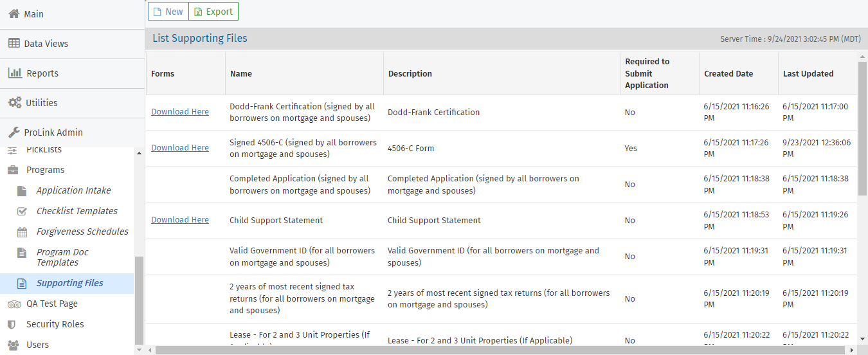
Task: Click the Users group icon
Action: click(x=12, y=345)
